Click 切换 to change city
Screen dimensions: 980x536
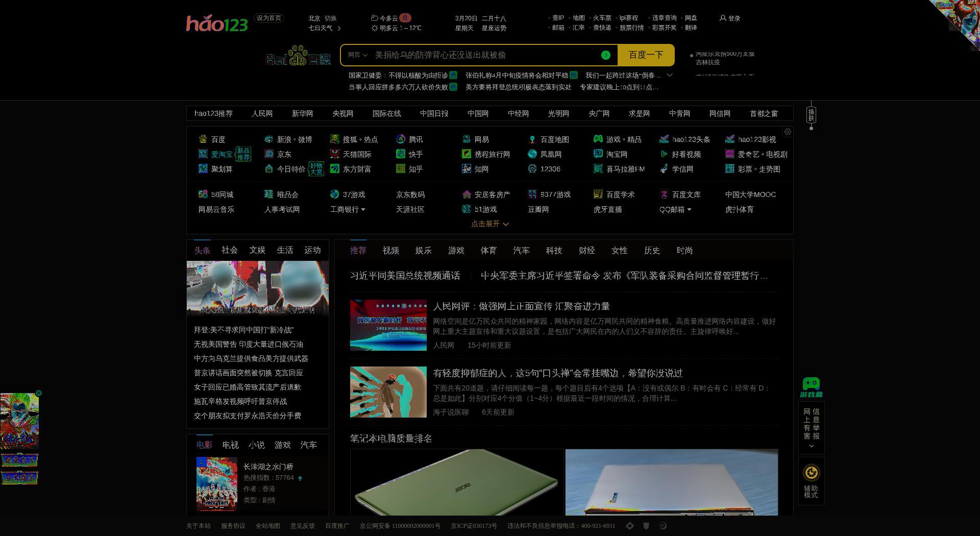click(x=331, y=18)
